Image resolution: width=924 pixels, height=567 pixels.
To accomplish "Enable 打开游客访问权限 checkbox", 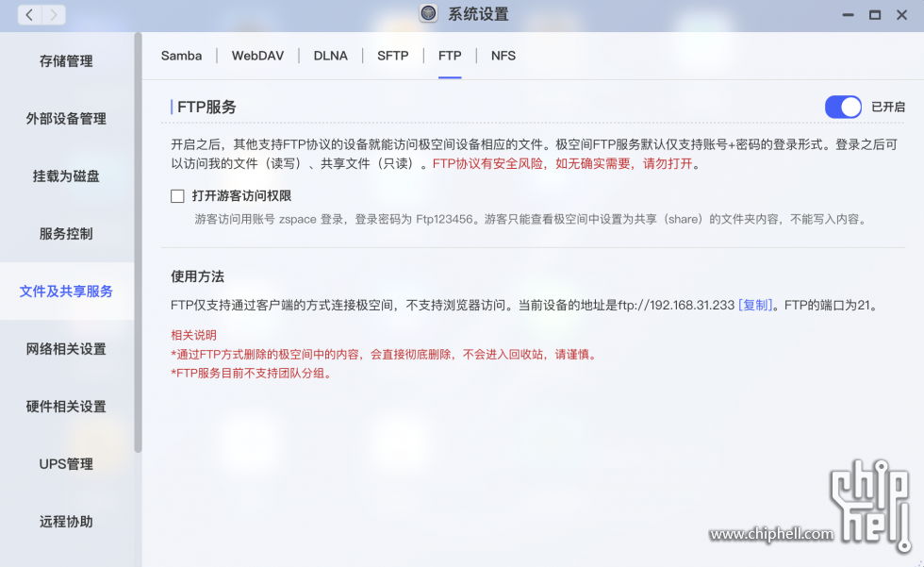I will 177,196.
